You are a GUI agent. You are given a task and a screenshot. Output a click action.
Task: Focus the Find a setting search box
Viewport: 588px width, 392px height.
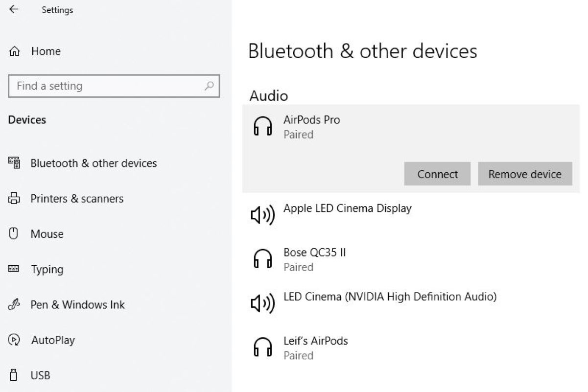(114, 86)
